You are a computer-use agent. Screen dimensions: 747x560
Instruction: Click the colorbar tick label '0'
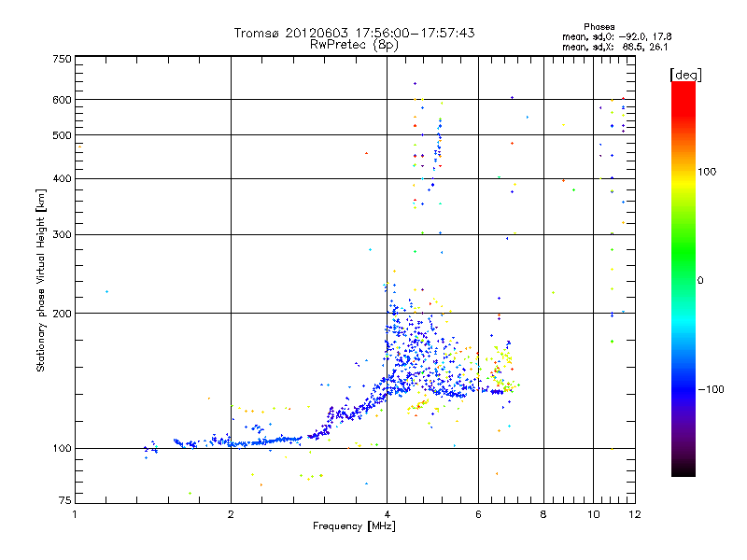point(700,280)
